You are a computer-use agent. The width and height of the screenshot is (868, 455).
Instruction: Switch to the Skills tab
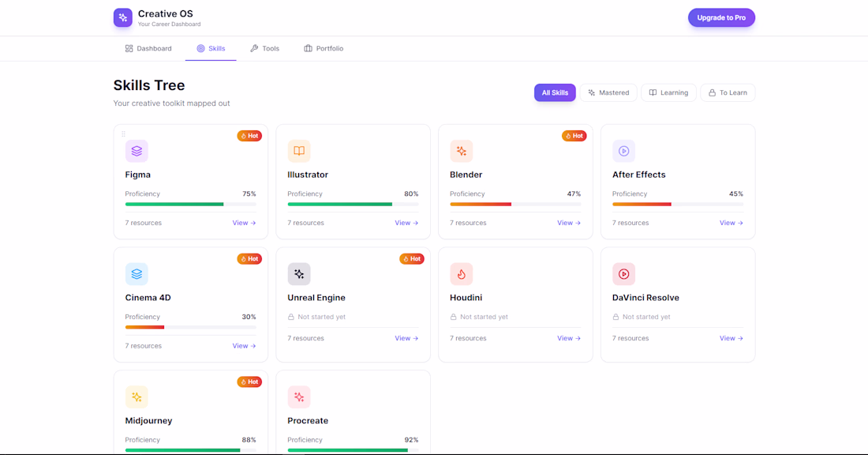pyautogui.click(x=211, y=49)
